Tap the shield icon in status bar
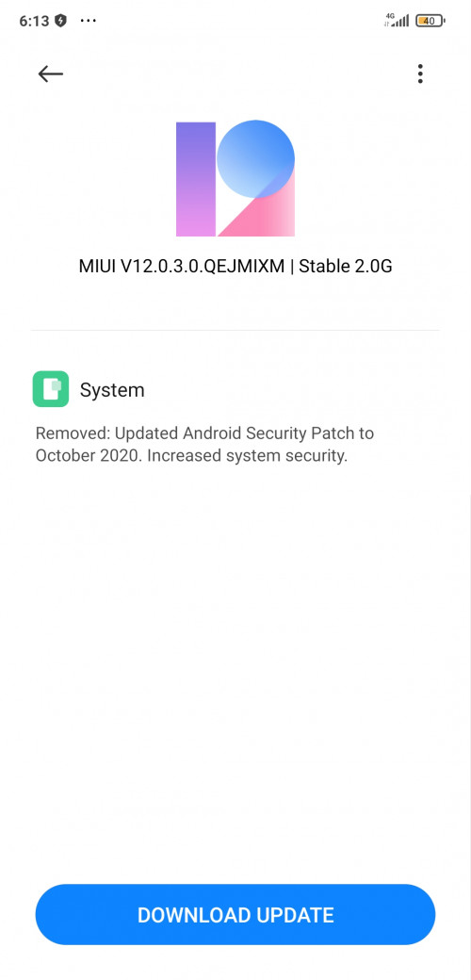The image size is (471, 980). (60, 21)
